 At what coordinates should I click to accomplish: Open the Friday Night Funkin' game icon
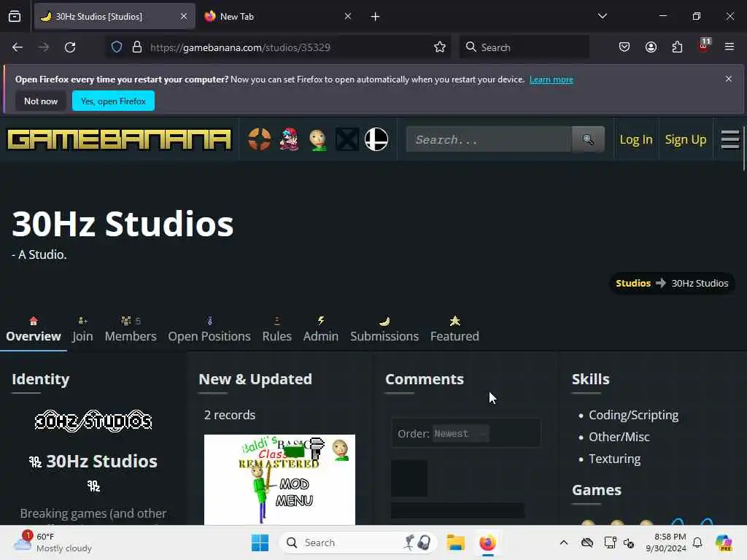(289, 139)
